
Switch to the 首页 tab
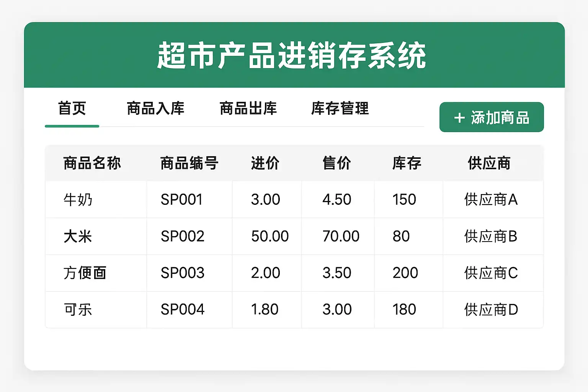(72, 109)
